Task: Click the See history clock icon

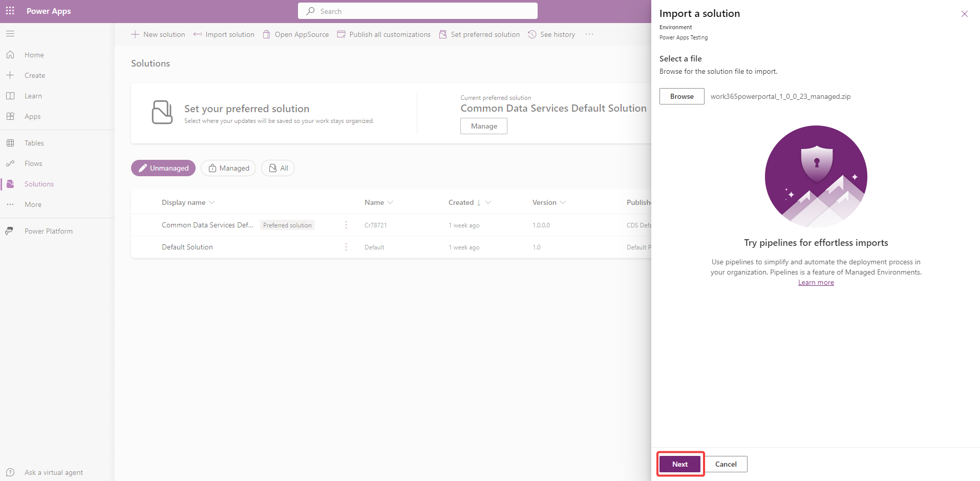Action: (532, 34)
